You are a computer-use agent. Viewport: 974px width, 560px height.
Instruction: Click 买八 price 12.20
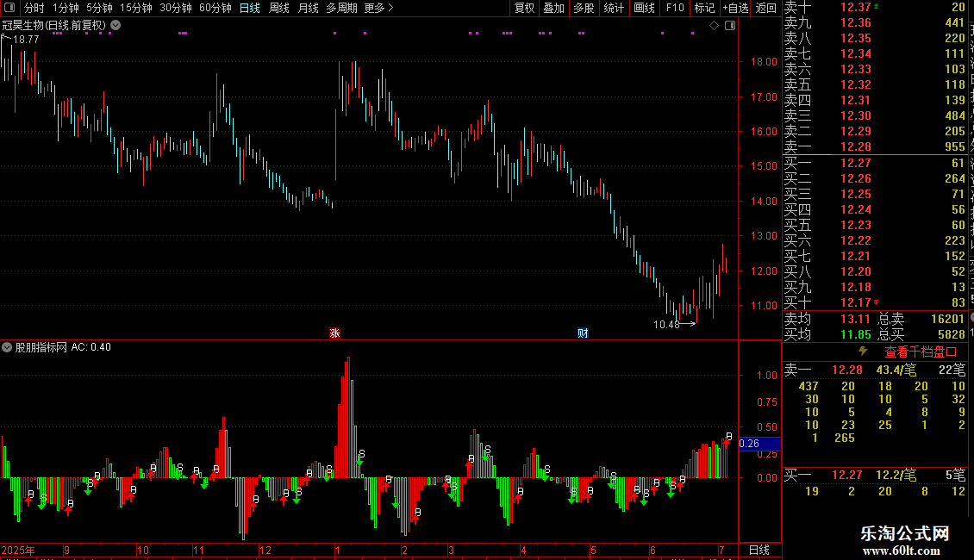855,272
